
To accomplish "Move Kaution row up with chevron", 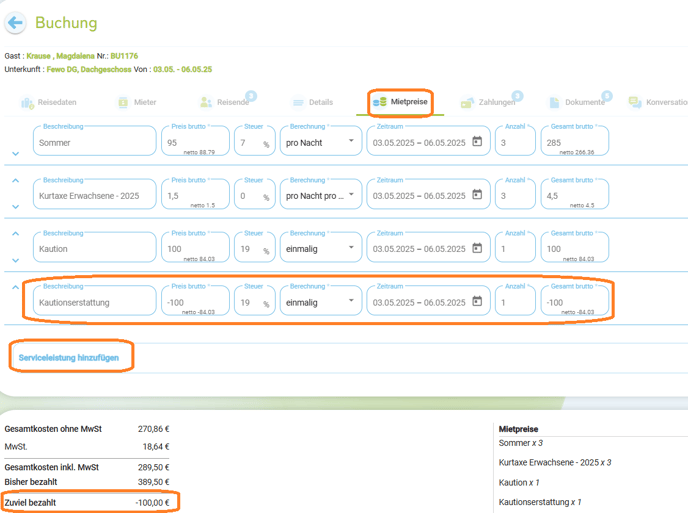I will [x=15, y=233].
